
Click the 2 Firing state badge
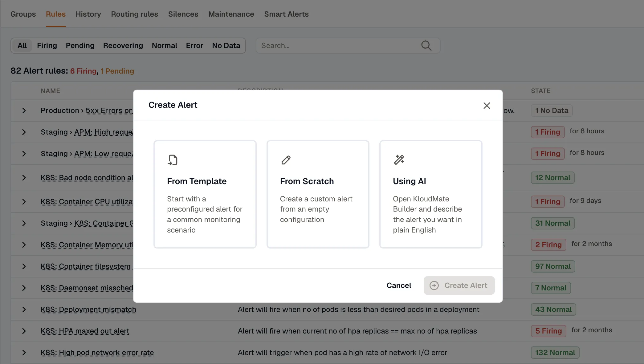548,245
